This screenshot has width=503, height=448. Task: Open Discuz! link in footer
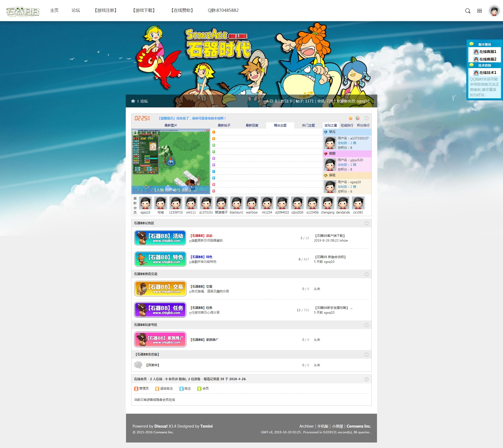pyautogui.click(x=161, y=426)
